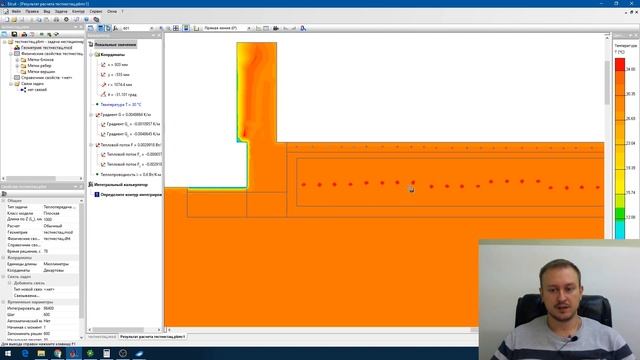This screenshot has width=640, height=360.
Task: Open the Вид menu
Action: [x=47, y=11]
